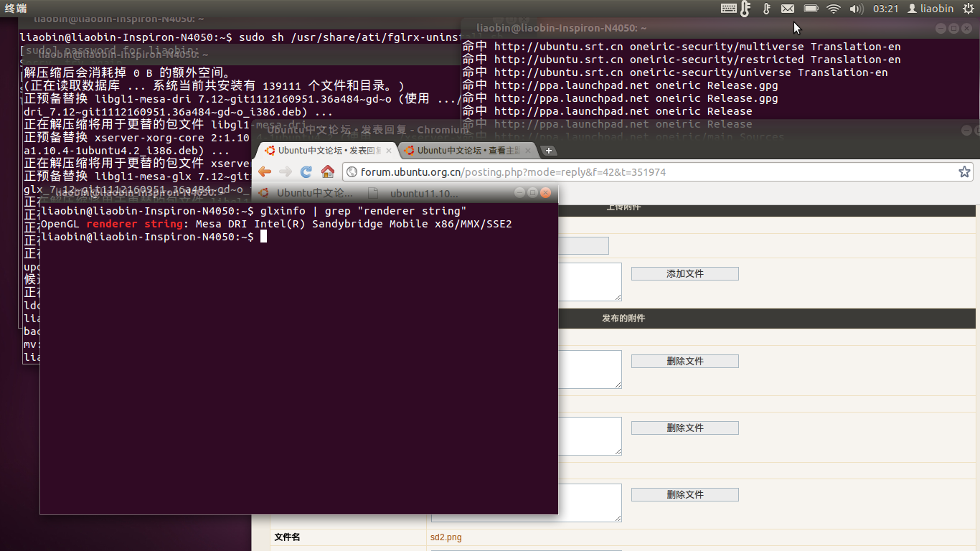The image size is (980, 551).
Task: Click the comment box beside the second 删除文件
Action: (590, 436)
